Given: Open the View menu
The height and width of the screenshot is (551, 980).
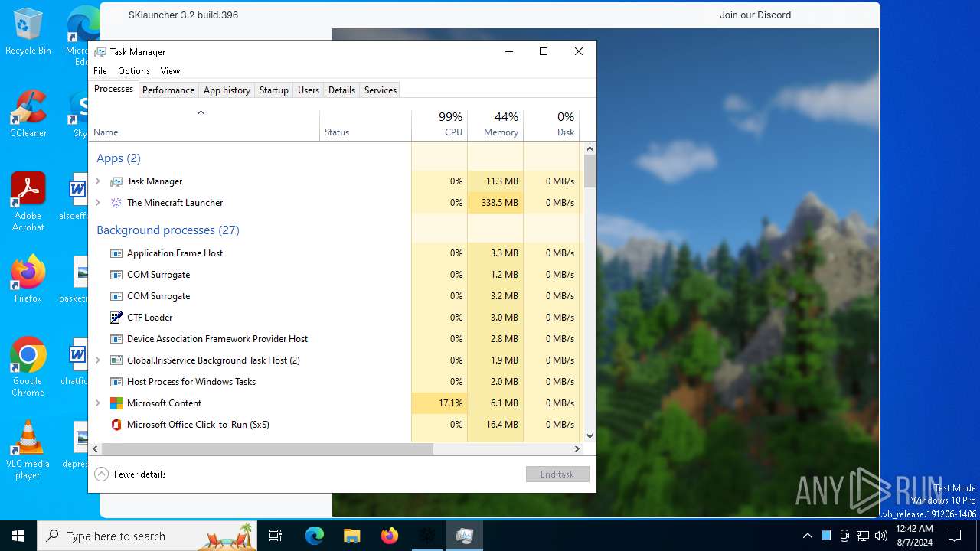Looking at the screenshot, I should point(170,71).
